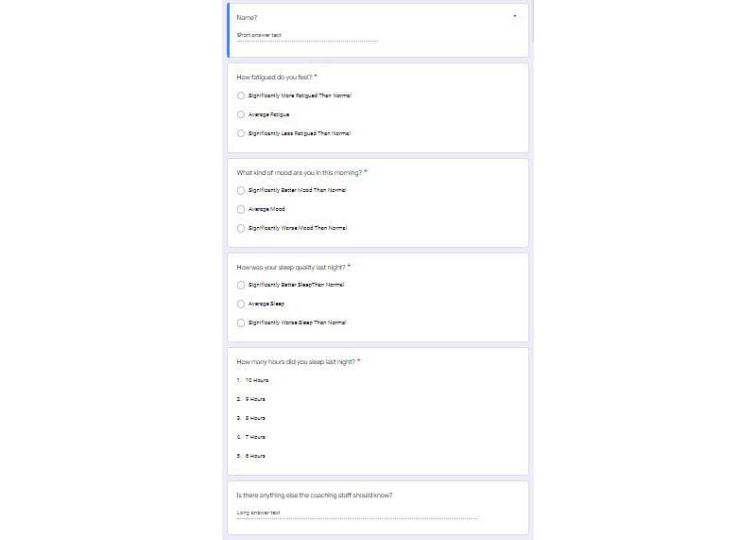This screenshot has width=756, height=540.
Task: Open the sleep hours question card title
Action: click(296, 362)
